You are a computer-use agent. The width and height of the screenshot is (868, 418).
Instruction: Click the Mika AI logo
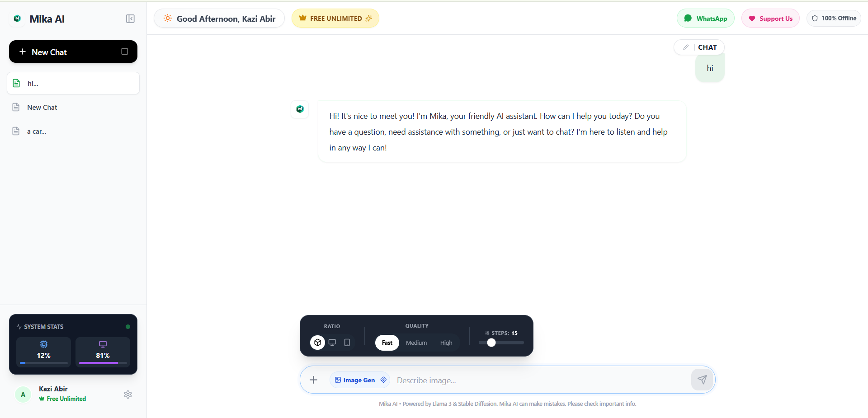click(17, 19)
